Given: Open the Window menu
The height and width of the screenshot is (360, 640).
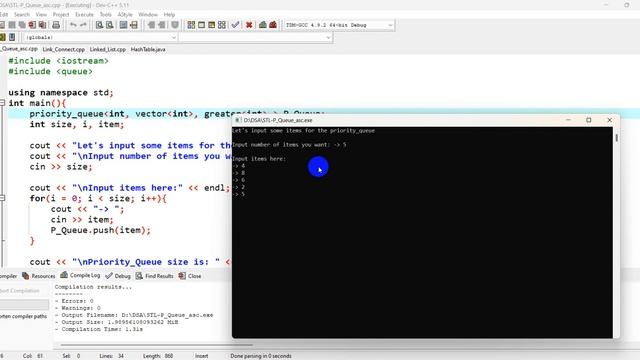Looking at the screenshot, I should pyautogui.click(x=148, y=14).
